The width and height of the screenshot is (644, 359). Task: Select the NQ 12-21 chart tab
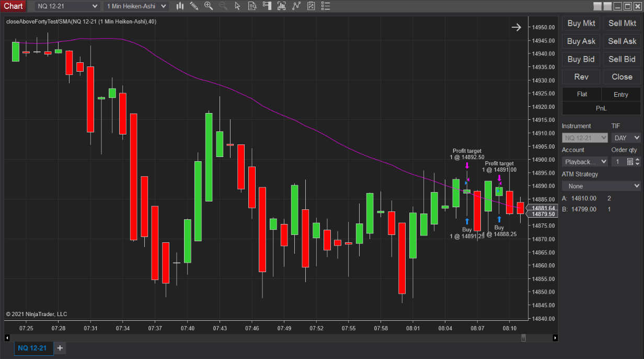pos(32,348)
